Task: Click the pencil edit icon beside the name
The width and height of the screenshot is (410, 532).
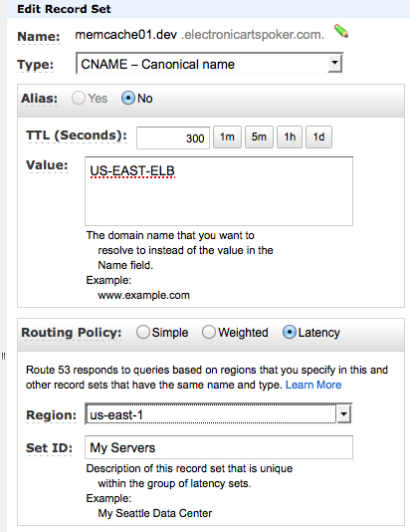Action: tap(341, 31)
